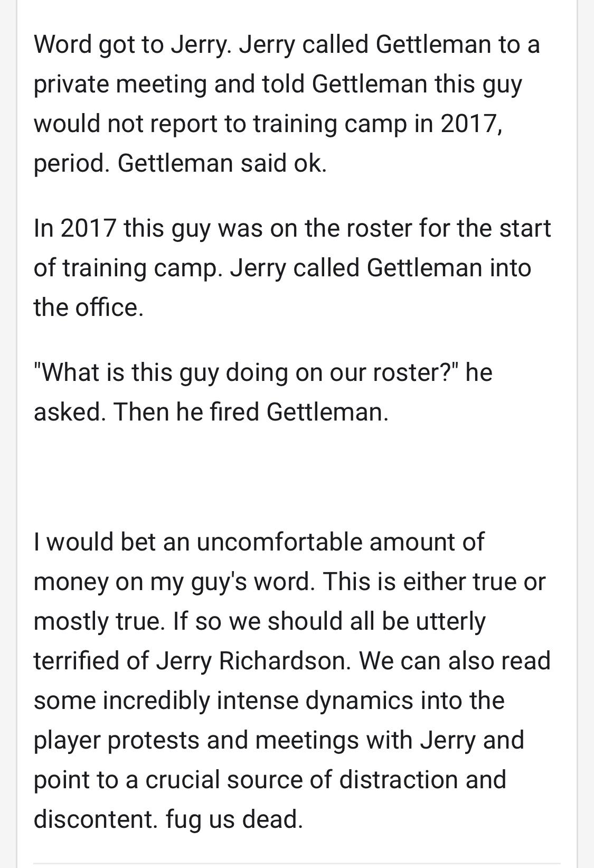Click the words "training camp in 2017,"
Screen dimensions: 594x868
377,124
